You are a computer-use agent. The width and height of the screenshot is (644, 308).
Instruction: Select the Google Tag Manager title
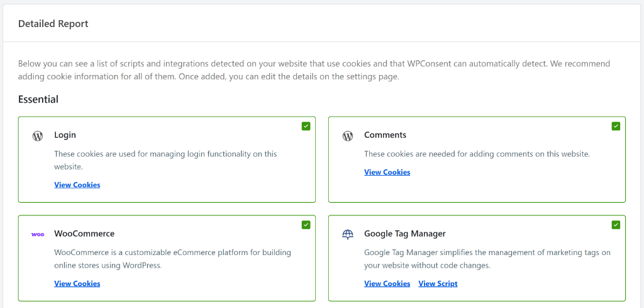(x=405, y=234)
